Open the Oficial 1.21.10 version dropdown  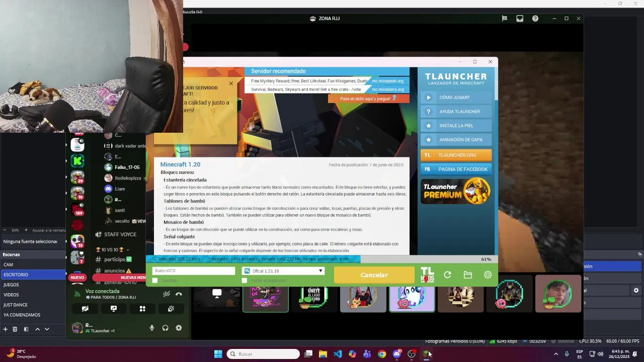pyautogui.click(x=283, y=271)
